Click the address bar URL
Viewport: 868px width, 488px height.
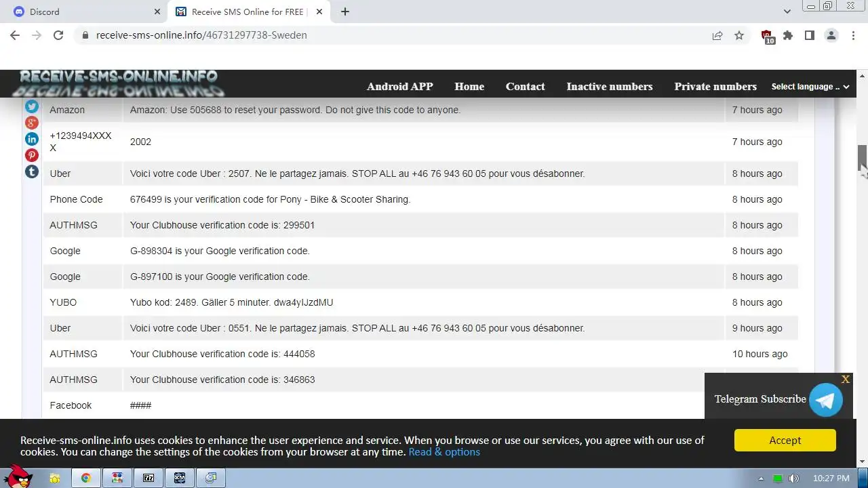[x=201, y=35]
